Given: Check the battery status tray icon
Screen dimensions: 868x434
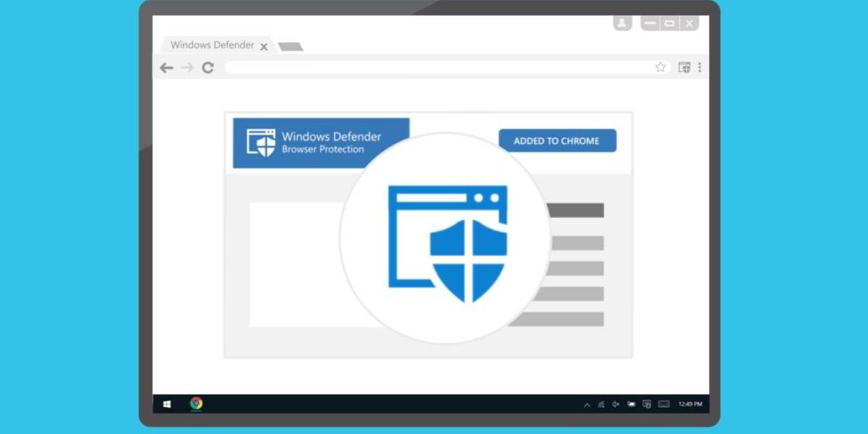Looking at the screenshot, I should pos(631,404).
